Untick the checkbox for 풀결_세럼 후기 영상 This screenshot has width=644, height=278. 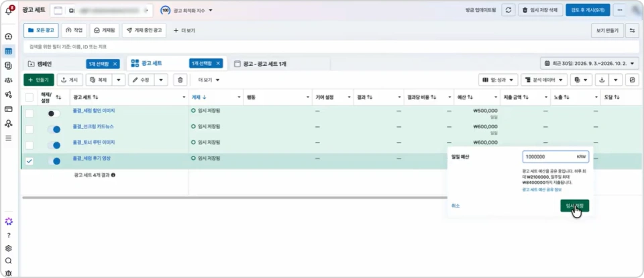(x=29, y=161)
